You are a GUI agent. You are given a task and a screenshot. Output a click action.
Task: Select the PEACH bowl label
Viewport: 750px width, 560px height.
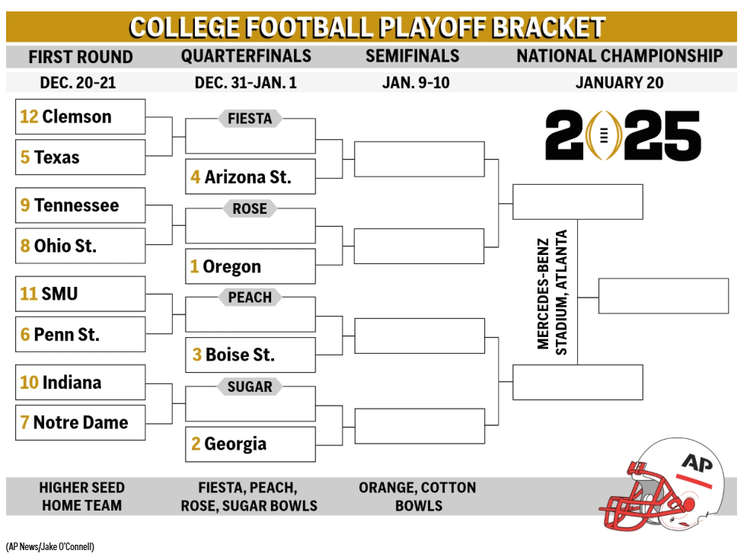pos(250,297)
